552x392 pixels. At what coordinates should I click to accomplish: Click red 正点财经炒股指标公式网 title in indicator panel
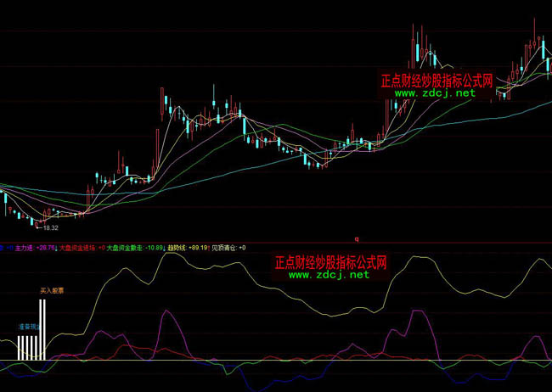[330, 262]
